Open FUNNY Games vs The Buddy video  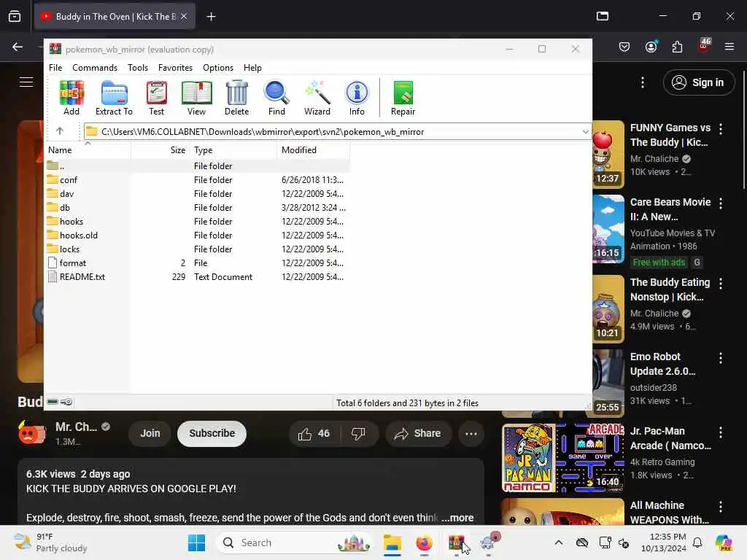tap(670, 135)
